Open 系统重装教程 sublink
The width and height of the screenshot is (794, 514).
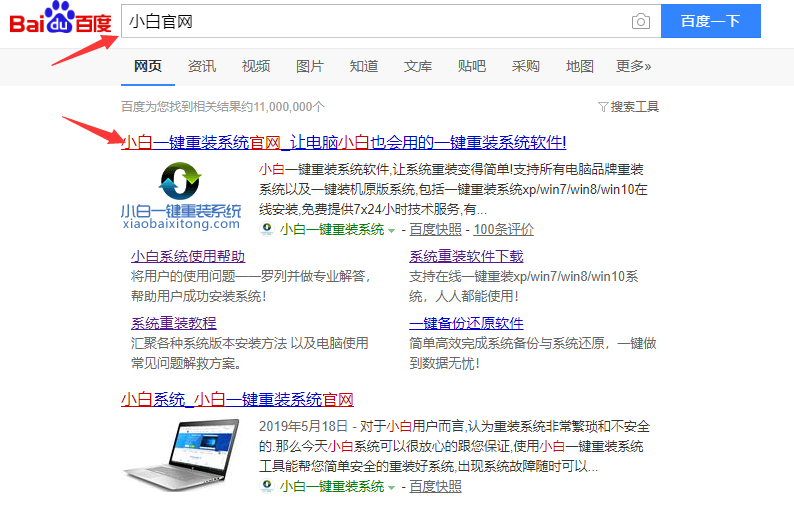click(x=174, y=323)
